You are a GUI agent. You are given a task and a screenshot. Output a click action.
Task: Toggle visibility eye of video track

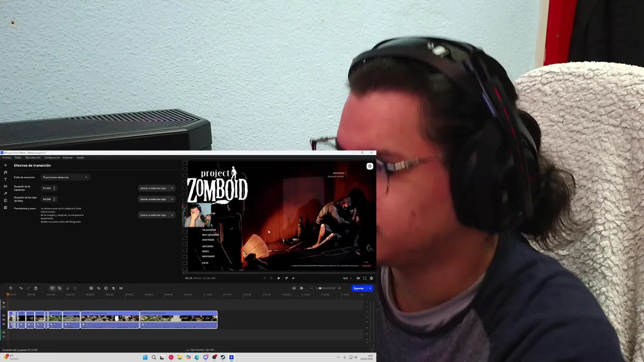4,315
